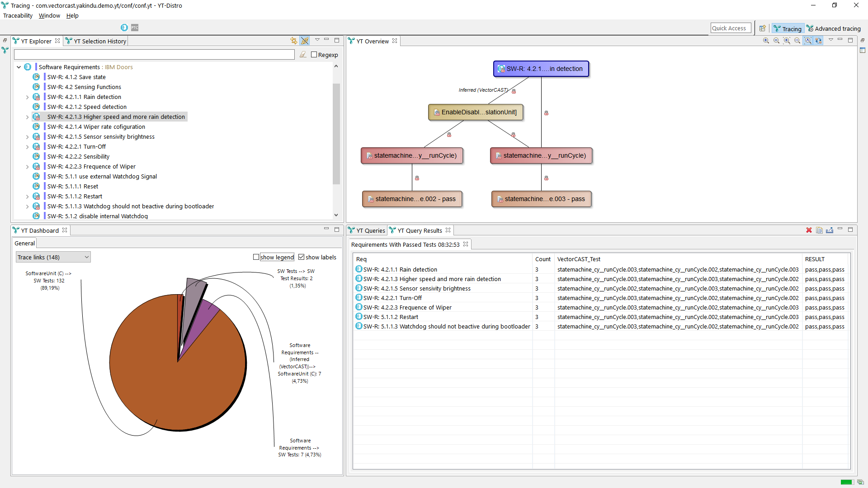Click the Open Perspective icon
The image size is (868, 488).
[763, 28]
